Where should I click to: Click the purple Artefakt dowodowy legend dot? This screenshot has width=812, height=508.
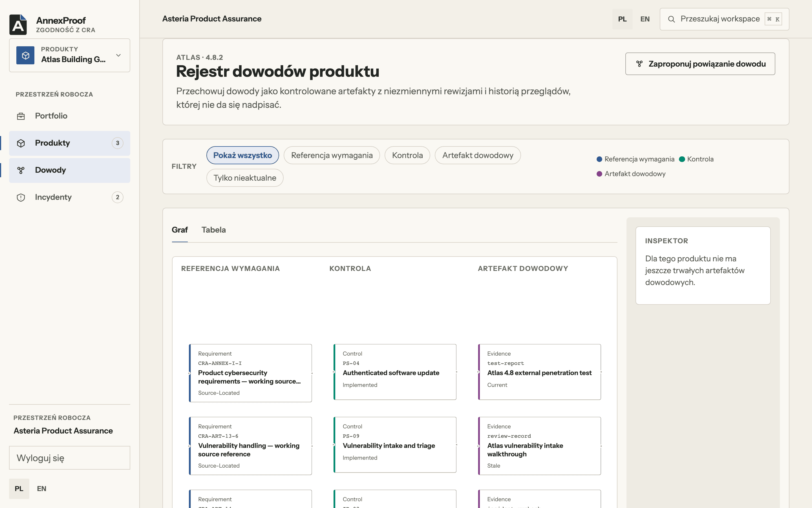(x=599, y=174)
